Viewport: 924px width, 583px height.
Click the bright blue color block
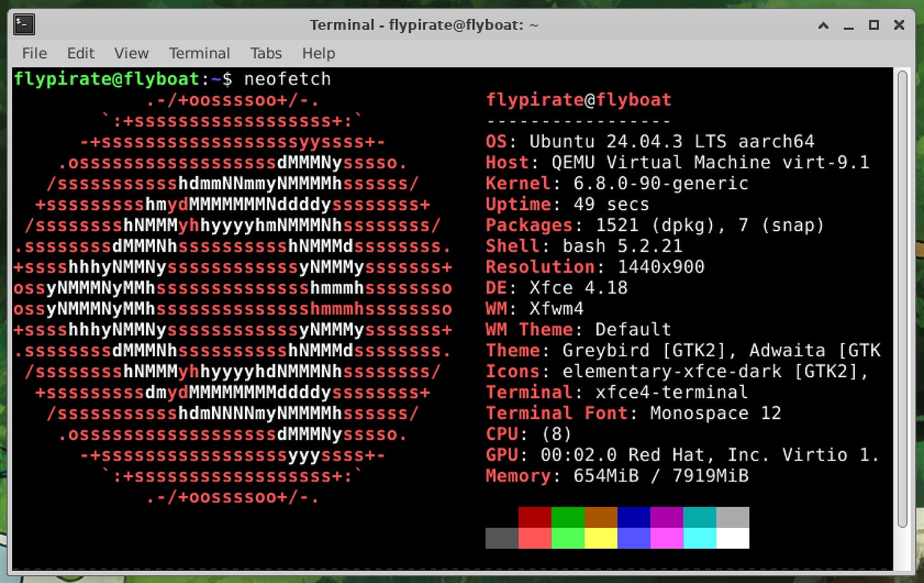634,538
